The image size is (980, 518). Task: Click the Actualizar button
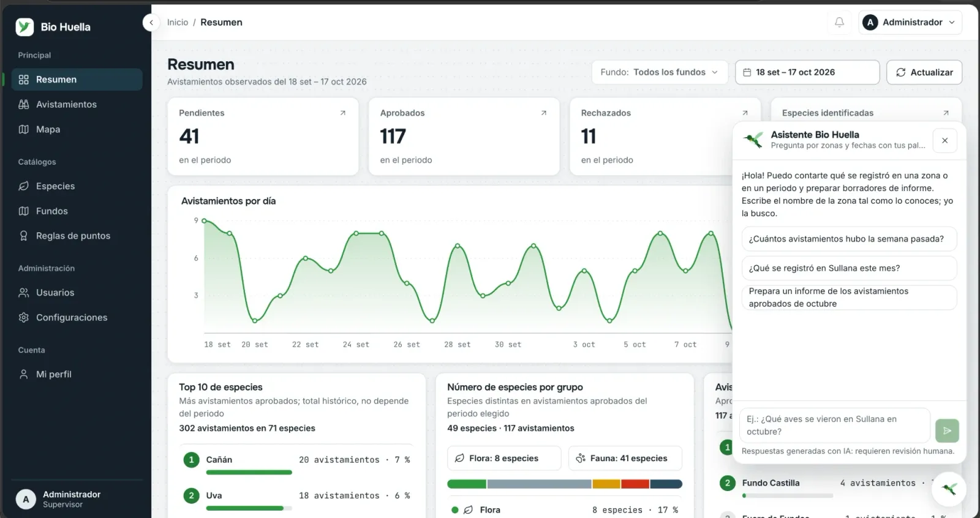click(924, 72)
